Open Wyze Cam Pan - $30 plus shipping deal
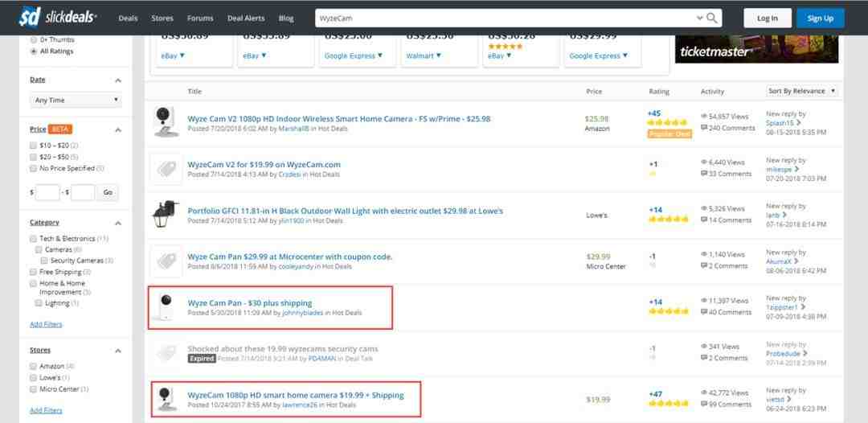This screenshot has width=868, height=423. [x=250, y=303]
